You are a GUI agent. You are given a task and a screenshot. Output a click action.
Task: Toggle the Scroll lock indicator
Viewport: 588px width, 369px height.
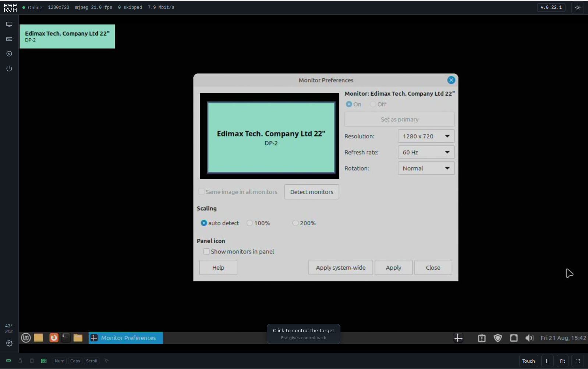coord(92,361)
